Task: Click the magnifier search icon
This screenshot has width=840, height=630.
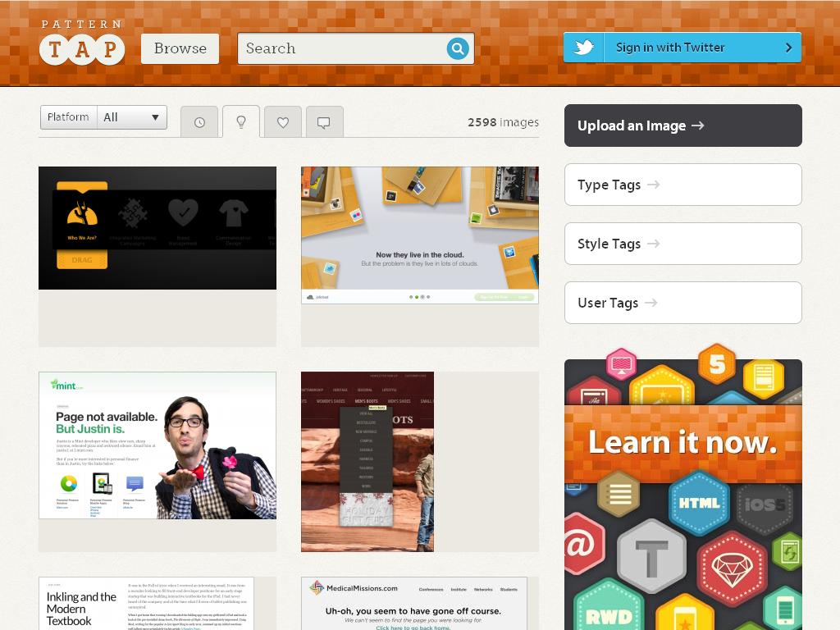Action: pos(458,48)
